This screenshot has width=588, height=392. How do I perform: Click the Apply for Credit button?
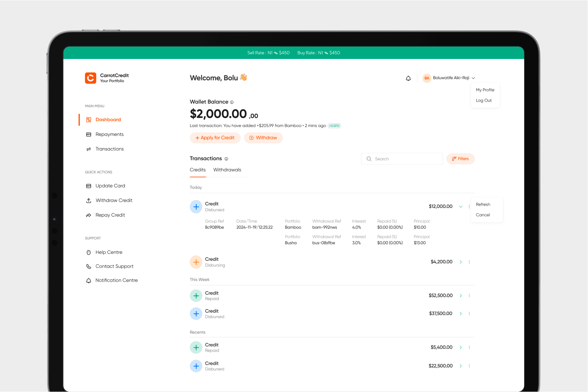coord(215,138)
